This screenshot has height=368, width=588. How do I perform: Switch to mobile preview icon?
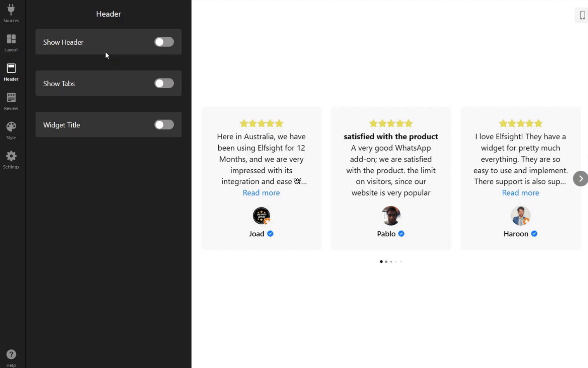[x=582, y=16]
